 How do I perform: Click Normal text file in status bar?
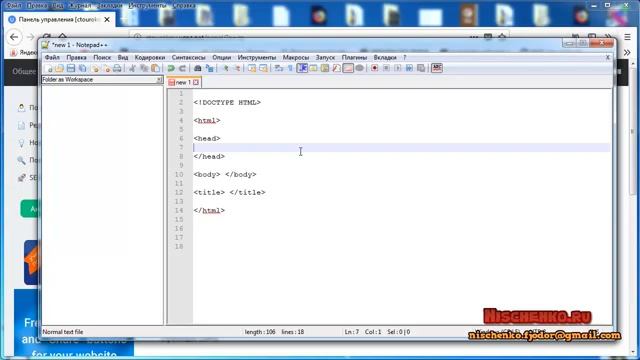pyautogui.click(x=63, y=332)
